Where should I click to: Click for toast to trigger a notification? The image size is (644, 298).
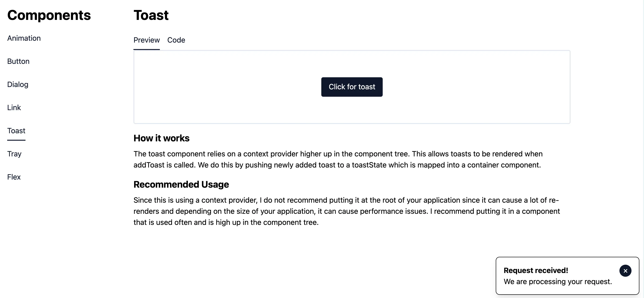[x=352, y=87]
